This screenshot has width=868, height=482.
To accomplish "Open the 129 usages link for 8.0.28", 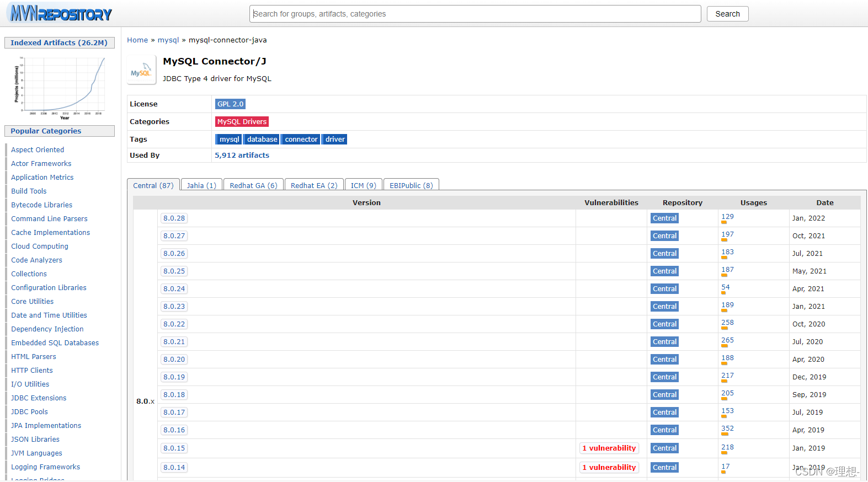I will (727, 217).
